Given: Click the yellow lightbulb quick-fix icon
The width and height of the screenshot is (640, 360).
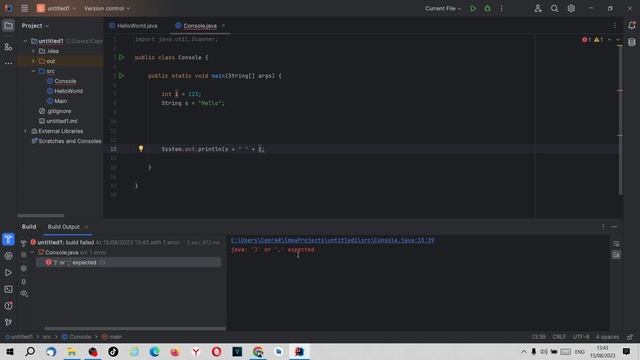Looking at the screenshot, I should [x=141, y=149].
